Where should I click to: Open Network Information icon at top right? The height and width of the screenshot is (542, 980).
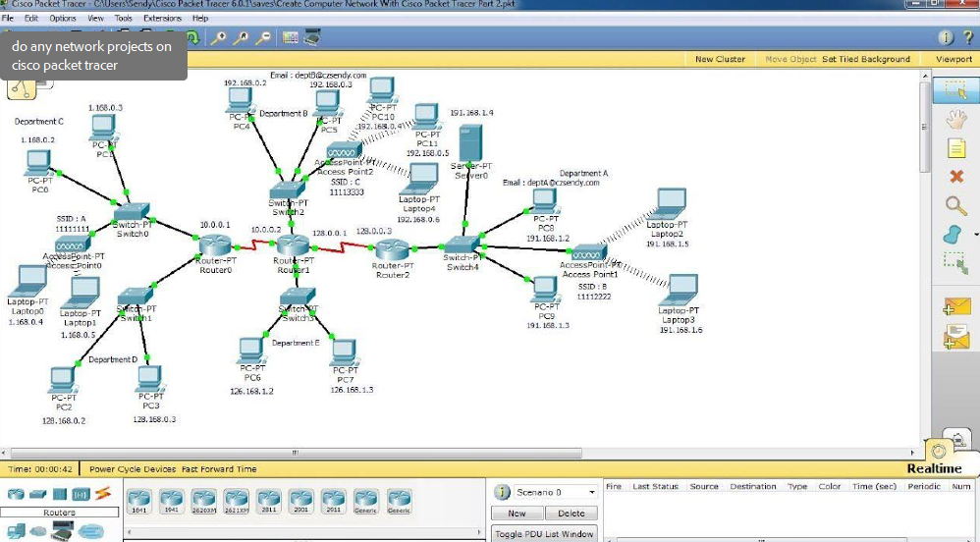coord(947,37)
